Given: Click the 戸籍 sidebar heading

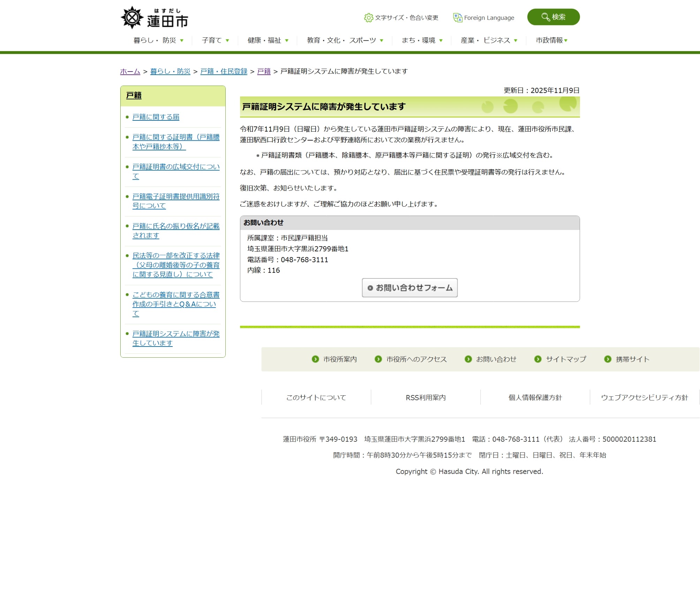Looking at the screenshot, I should click(134, 95).
